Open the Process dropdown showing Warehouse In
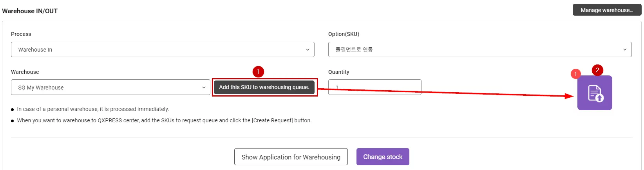Viewport: 644px width, 170px height. 162,50
